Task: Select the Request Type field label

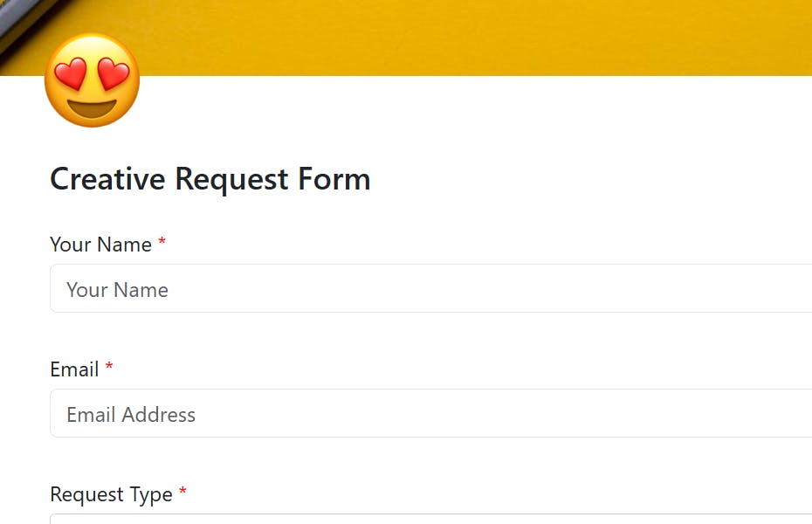Action: pyautogui.click(x=111, y=494)
